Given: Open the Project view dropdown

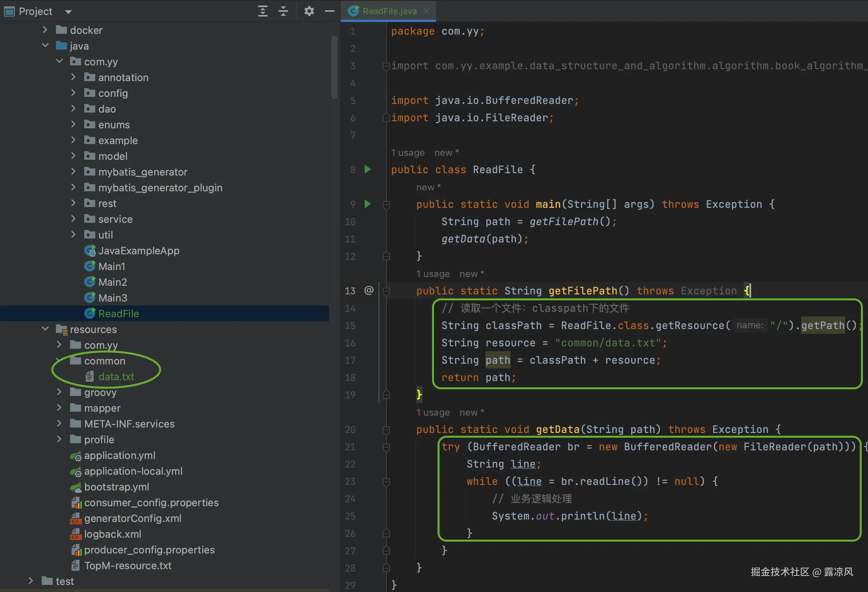Looking at the screenshot, I should [x=68, y=12].
